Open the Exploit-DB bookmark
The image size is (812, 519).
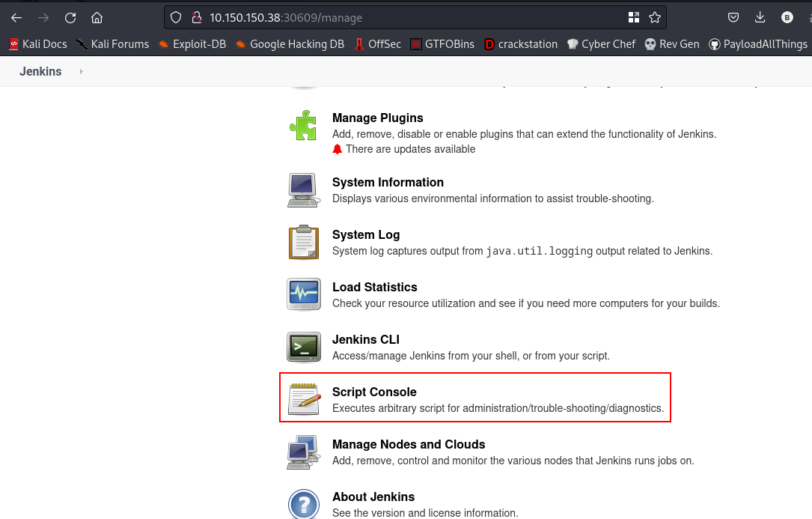192,44
